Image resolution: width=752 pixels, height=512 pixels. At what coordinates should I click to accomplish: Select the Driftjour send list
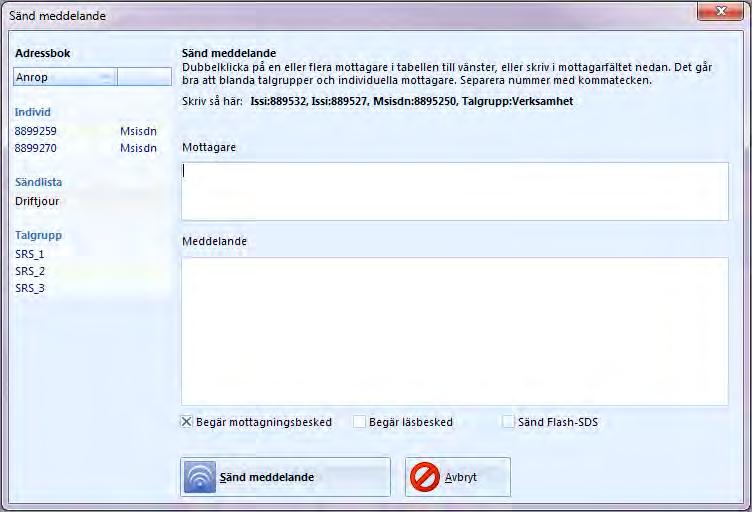[37, 201]
